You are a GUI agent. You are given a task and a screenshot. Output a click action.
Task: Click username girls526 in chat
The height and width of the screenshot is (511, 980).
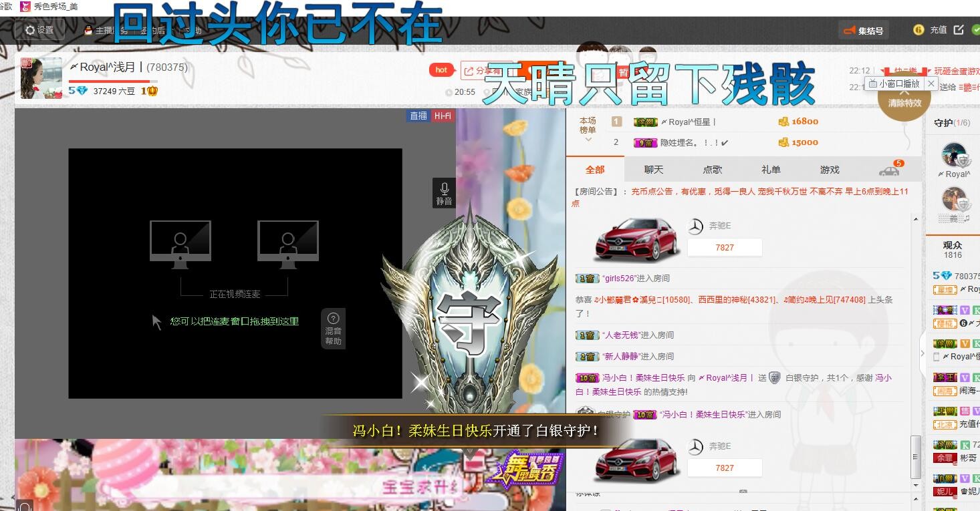click(x=619, y=279)
